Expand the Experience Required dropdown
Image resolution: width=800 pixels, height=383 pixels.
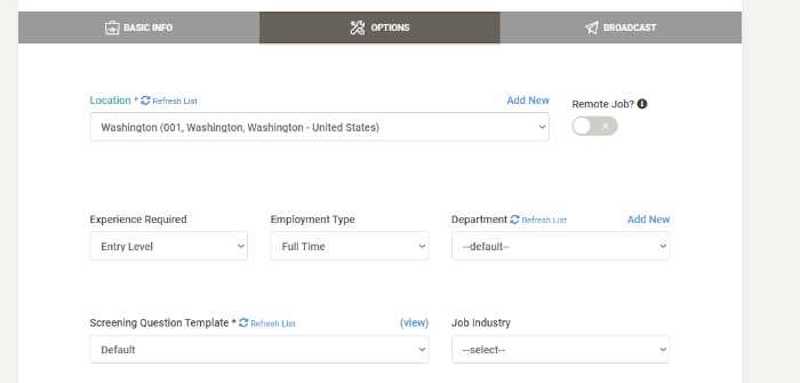point(169,246)
